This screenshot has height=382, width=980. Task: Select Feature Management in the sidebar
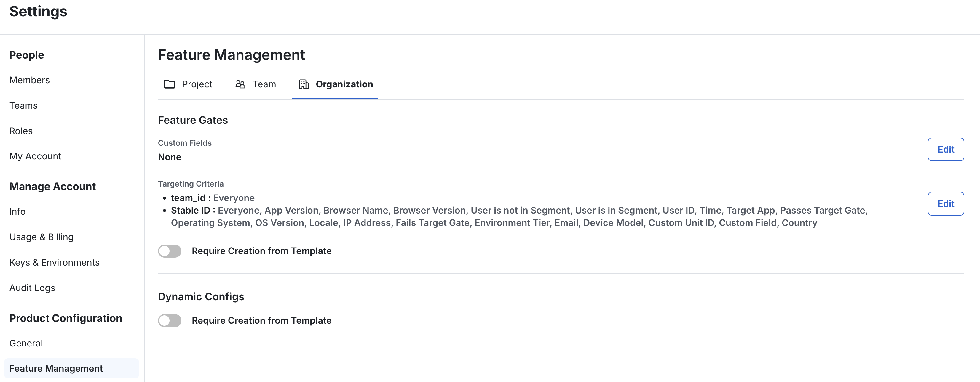point(56,368)
